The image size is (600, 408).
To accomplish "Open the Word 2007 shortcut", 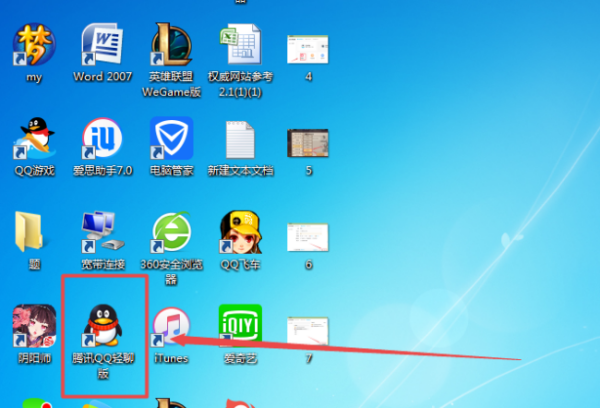I will click(x=102, y=44).
